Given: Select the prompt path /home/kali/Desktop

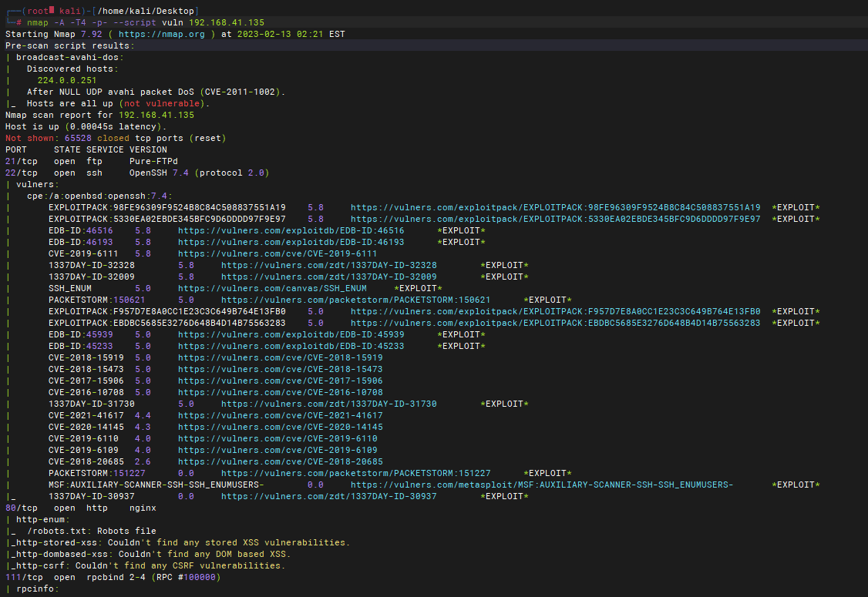Looking at the screenshot, I should click(146, 11).
